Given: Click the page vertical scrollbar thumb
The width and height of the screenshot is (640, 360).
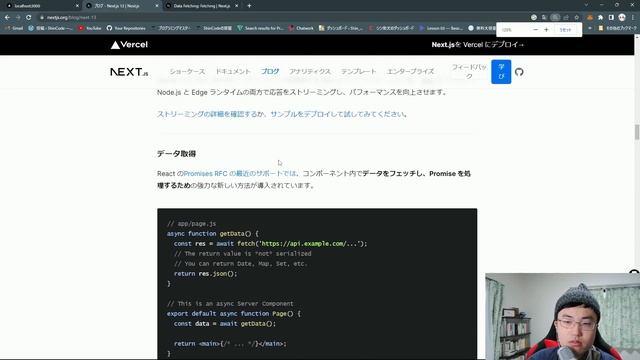Looking at the screenshot, I should click(x=637, y=133).
